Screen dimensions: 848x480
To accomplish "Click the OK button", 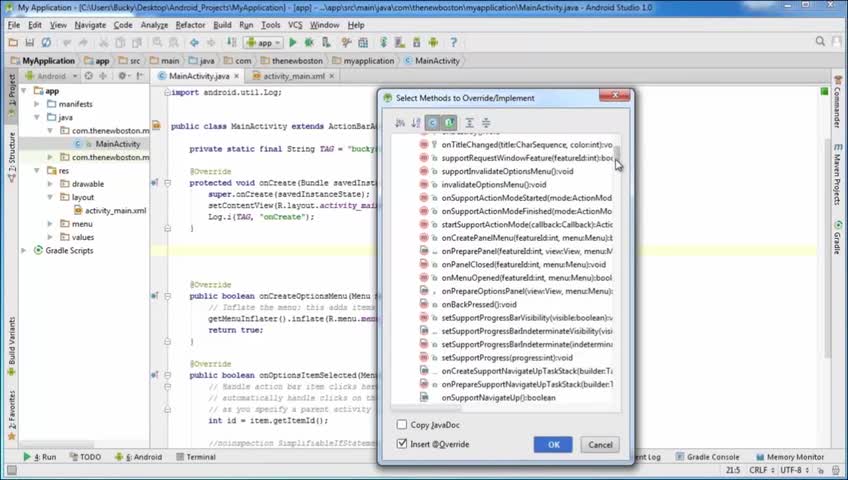I will pyautogui.click(x=553, y=444).
